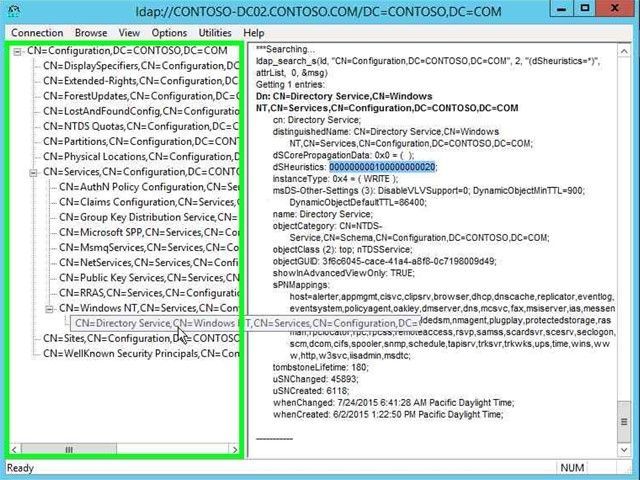Open the Utilities menu
The image size is (640, 480).
point(215,33)
